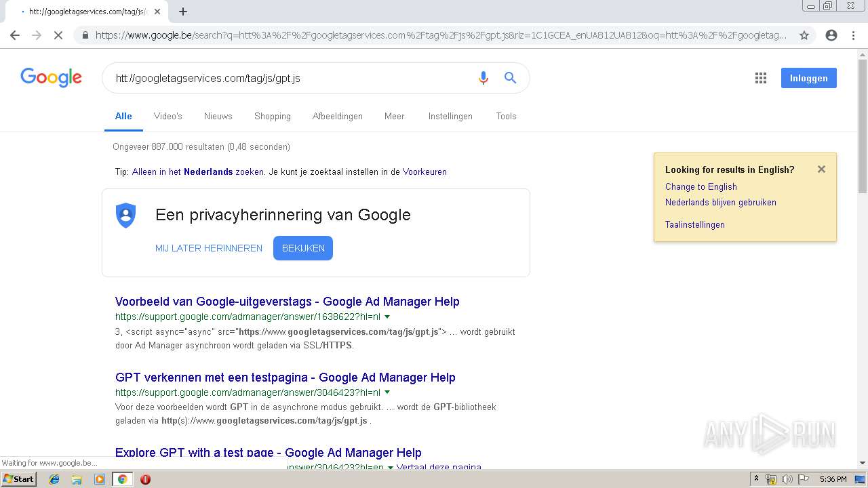Open a new browser tab

[183, 12]
